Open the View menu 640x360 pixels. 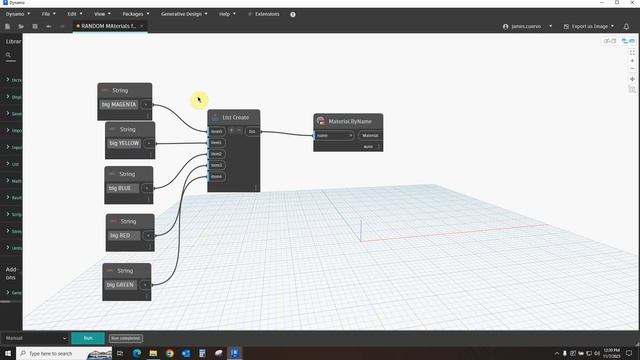click(x=102, y=14)
